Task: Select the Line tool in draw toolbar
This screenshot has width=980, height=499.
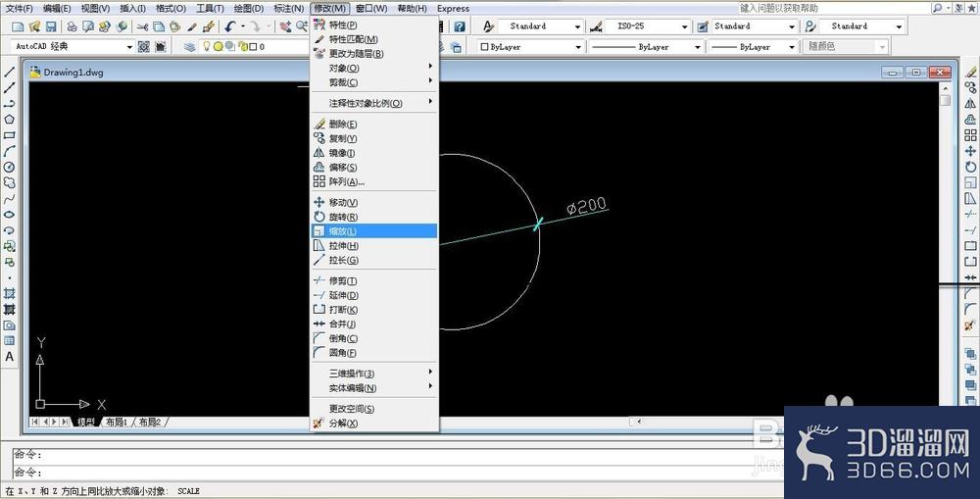Action: pyautogui.click(x=10, y=72)
